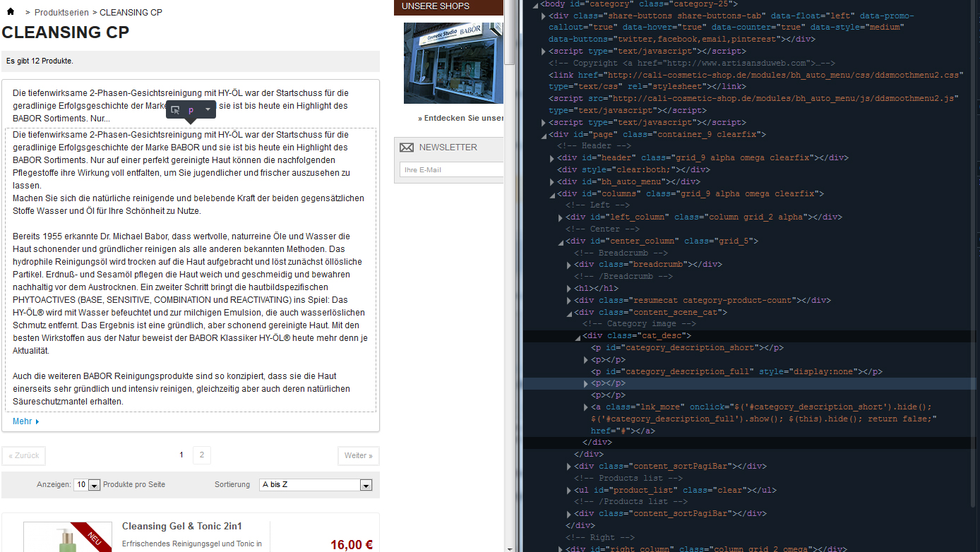The image size is (980, 552).
Task: Select the p id="category_description_full" line
Action: pos(737,371)
